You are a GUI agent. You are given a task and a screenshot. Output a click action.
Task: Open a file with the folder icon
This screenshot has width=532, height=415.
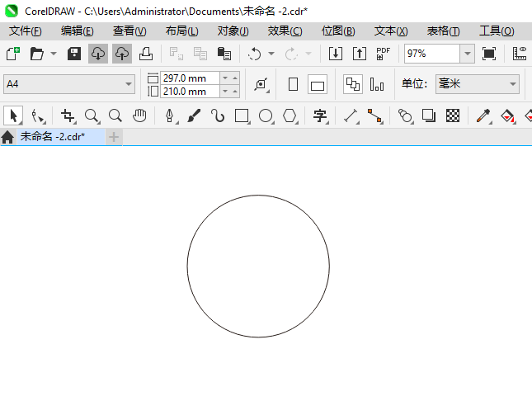36,54
